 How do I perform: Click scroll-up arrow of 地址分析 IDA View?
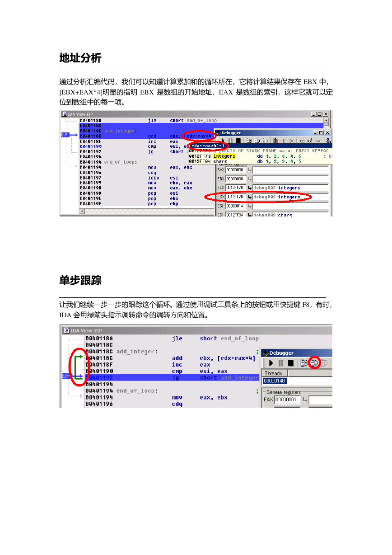tap(327, 121)
